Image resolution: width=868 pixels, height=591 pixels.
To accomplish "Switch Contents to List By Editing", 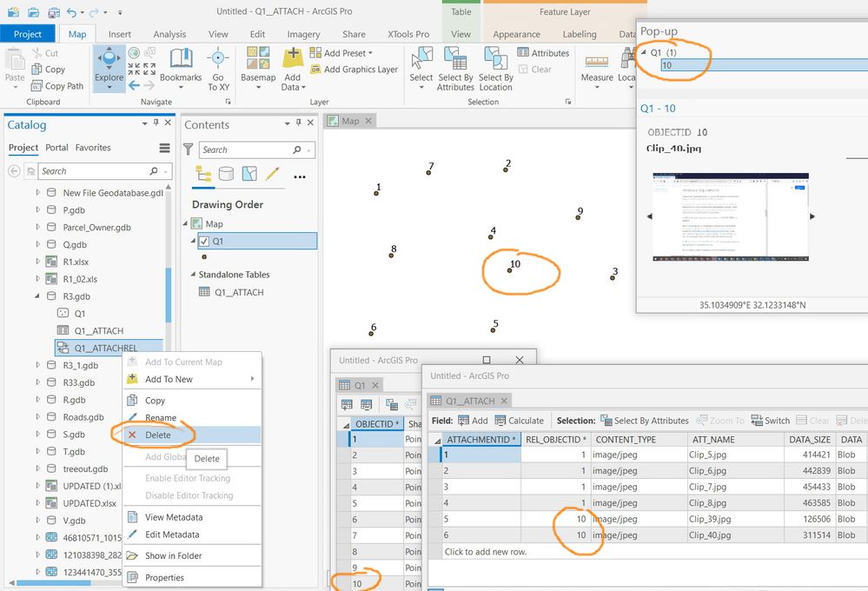I will [272, 175].
